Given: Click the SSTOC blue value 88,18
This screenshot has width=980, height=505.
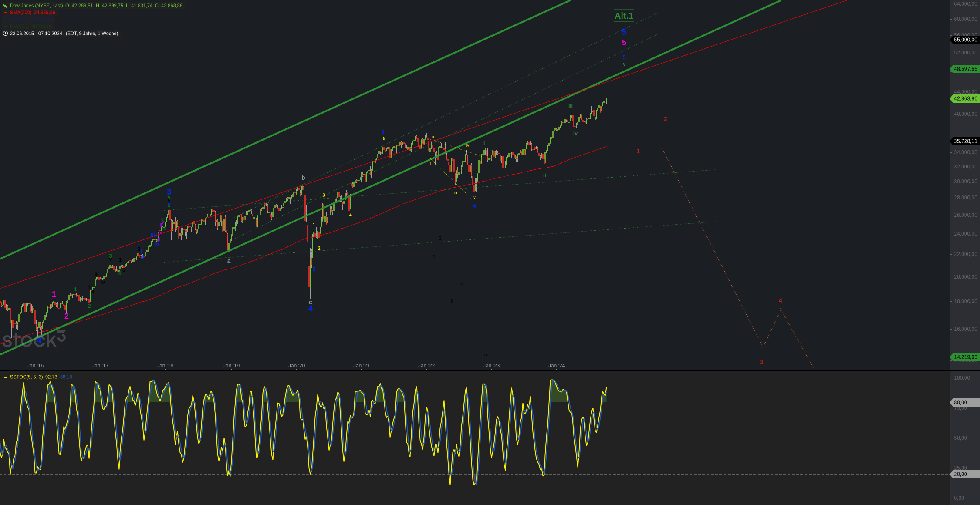Looking at the screenshot, I should tap(66, 377).
